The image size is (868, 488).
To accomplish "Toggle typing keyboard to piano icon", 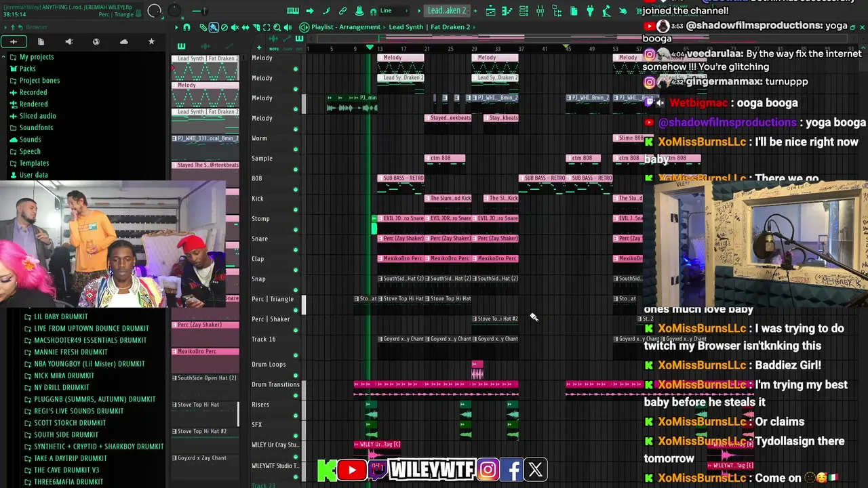I will click(x=293, y=10).
